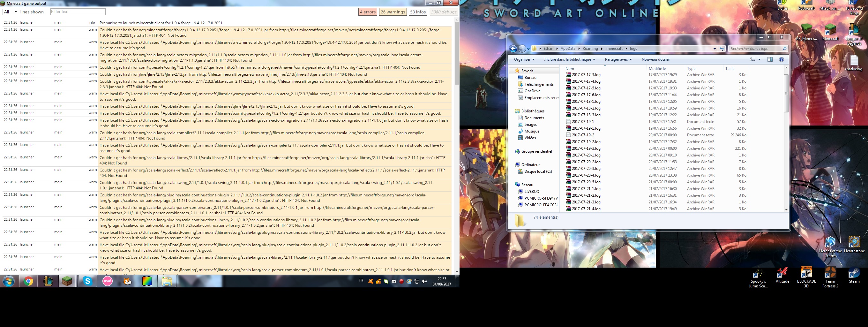Click the Explorer file list scrollbar
This screenshot has height=327, width=868.
pyautogui.click(x=786, y=93)
